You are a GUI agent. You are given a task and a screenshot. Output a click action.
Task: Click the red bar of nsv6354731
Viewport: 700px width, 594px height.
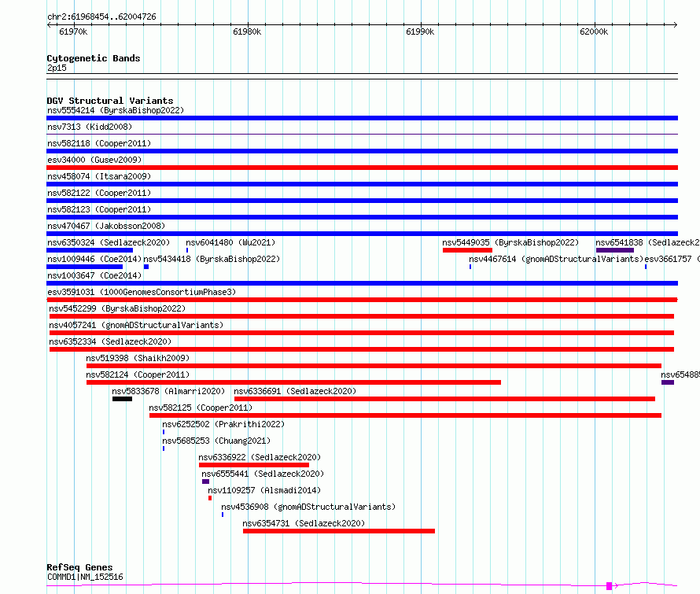(x=339, y=531)
